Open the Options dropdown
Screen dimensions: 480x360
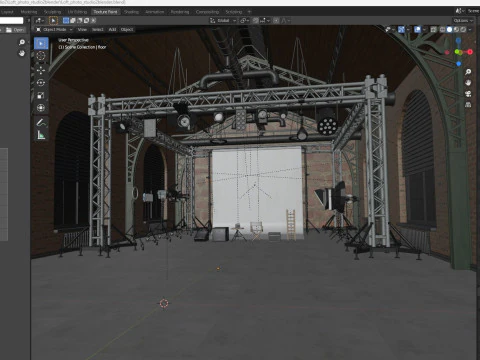click(x=463, y=21)
